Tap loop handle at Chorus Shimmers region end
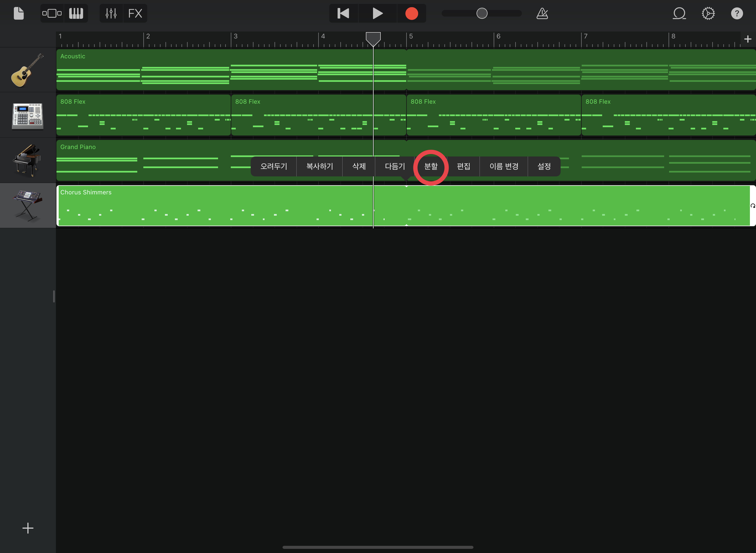Screen dimensions: 756x553 753,205
